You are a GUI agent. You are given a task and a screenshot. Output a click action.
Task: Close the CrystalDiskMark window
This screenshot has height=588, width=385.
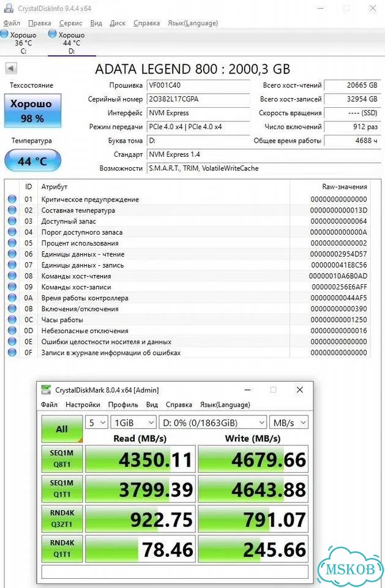tap(299, 390)
